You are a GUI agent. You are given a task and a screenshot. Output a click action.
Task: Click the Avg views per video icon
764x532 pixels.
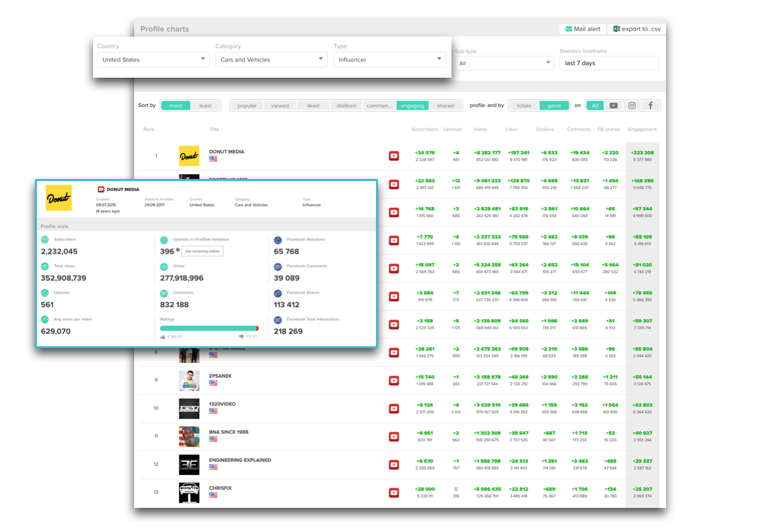45,319
